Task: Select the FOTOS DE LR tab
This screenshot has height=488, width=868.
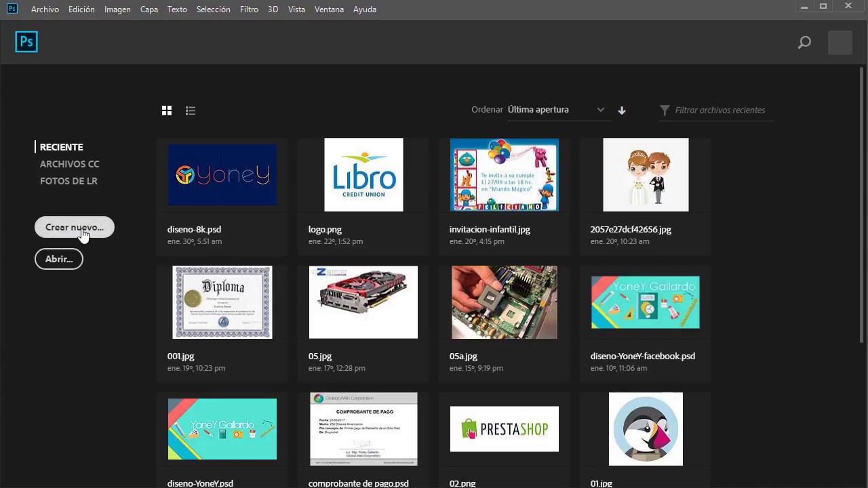Action: 68,181
